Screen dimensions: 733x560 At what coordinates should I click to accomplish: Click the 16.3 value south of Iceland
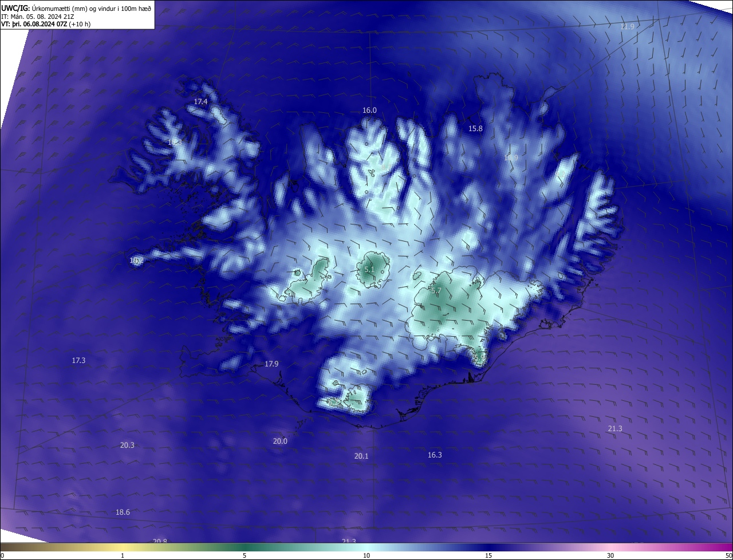(435, 455)
